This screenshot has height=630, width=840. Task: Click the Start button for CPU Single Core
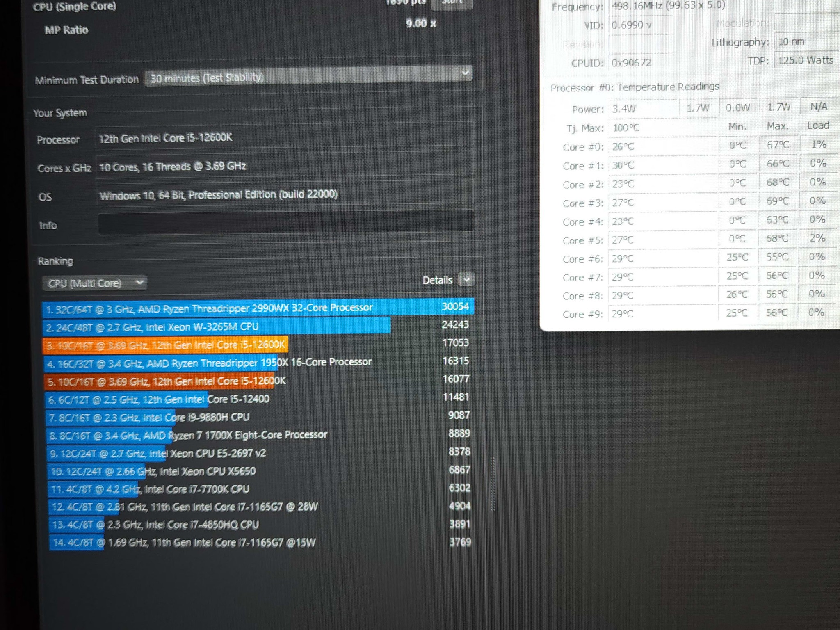tap(452, 3)
